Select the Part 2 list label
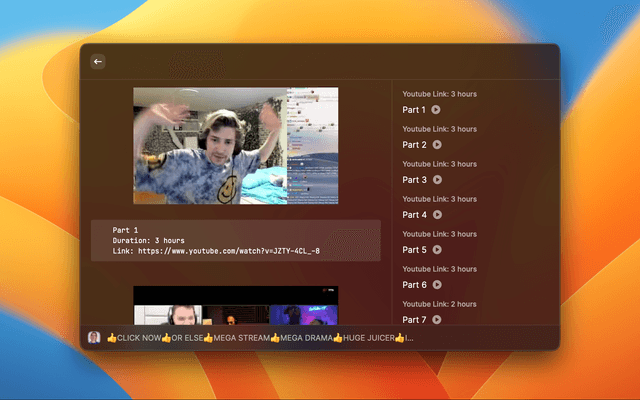The height and width of the screenshot is (400, 640). 414,145
